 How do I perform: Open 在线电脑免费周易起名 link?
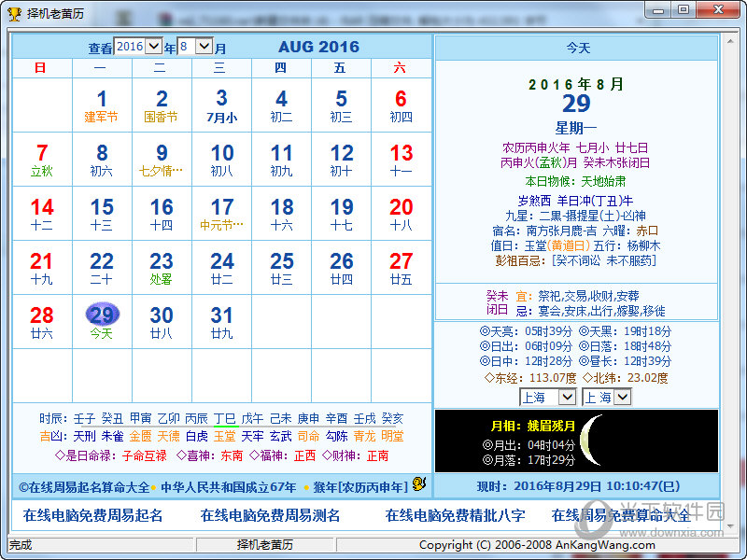[92, 515]
